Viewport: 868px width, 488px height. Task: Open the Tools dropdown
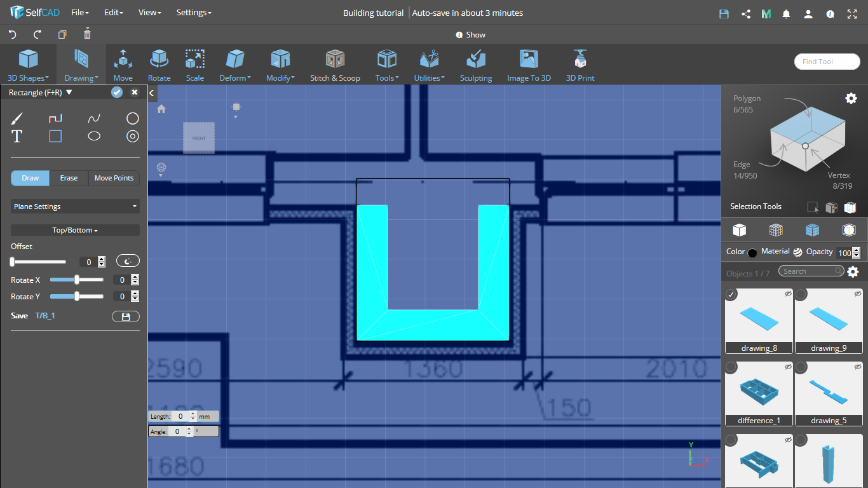pyautogui.click(x=387, y=65)
